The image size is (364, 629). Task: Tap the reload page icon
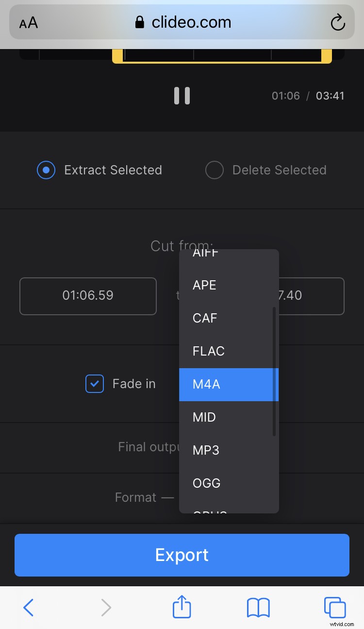pyautogui.click(x=338, y=22)
